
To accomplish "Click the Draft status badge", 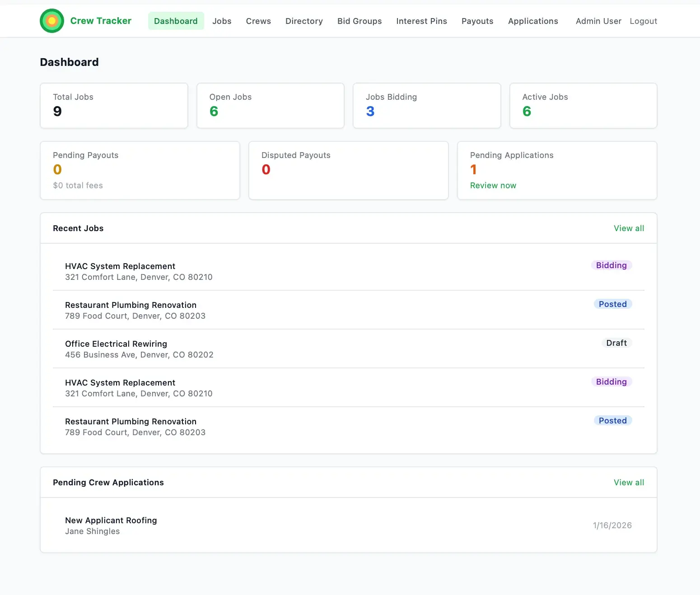I will click(x=616, y=343).
